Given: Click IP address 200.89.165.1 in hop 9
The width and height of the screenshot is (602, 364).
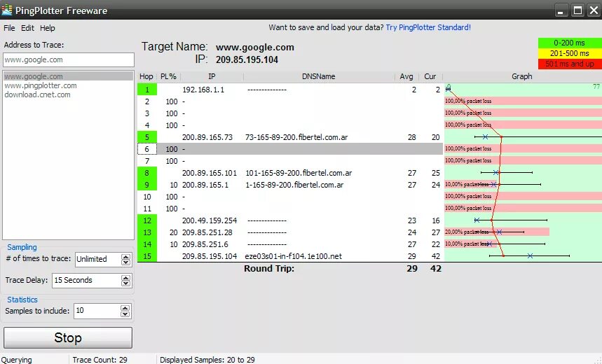Looking at the screenshot, I should [x=205, y=185].
